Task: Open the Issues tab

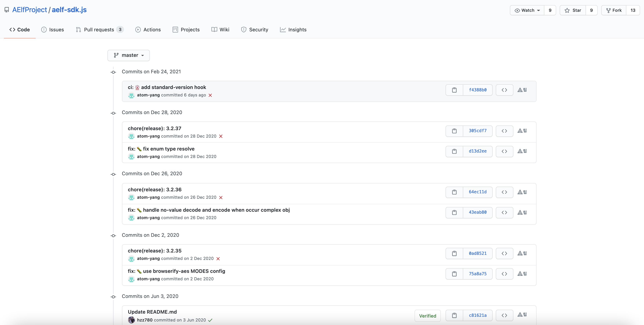Action: point(53,29)
